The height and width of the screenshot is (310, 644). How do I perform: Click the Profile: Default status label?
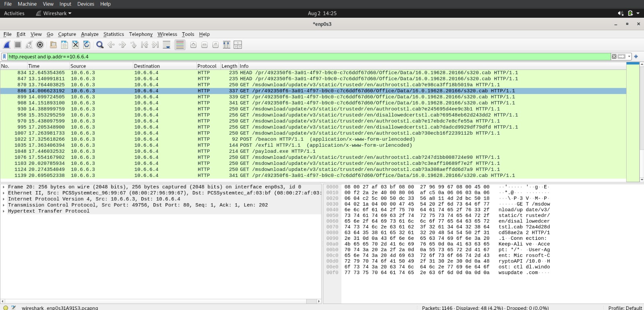625,308
